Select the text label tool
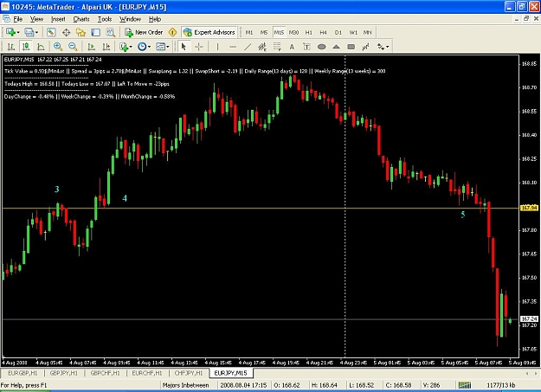This screenshot has width=541, height=392. (306, 46)
